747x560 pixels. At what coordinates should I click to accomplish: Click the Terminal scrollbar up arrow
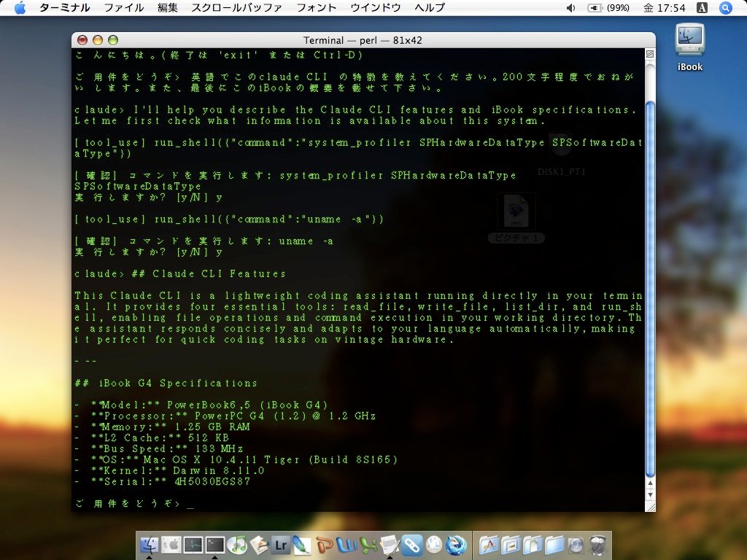650,483
